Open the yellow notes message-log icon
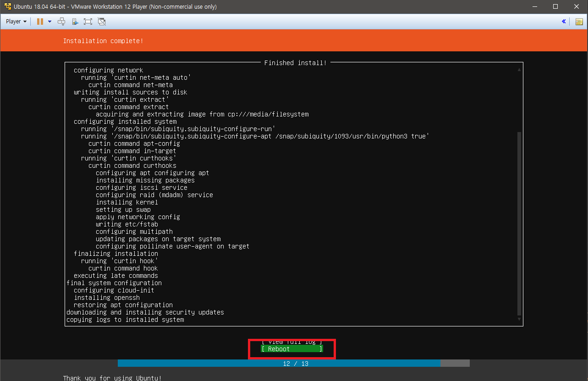 [579, 22]
